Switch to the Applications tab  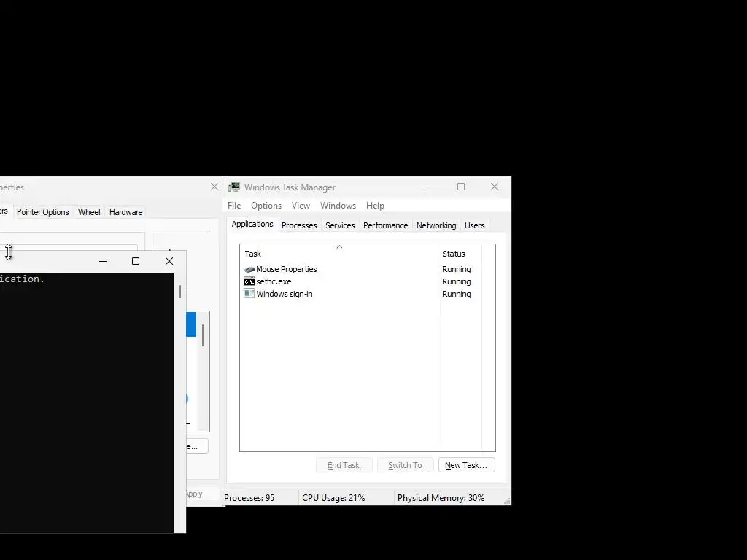(252, 225)
